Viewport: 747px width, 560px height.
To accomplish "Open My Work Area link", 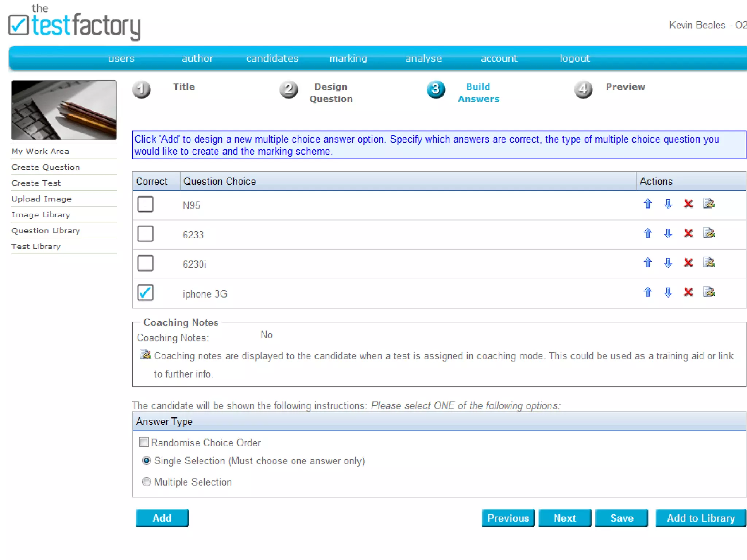I will 40,151.
